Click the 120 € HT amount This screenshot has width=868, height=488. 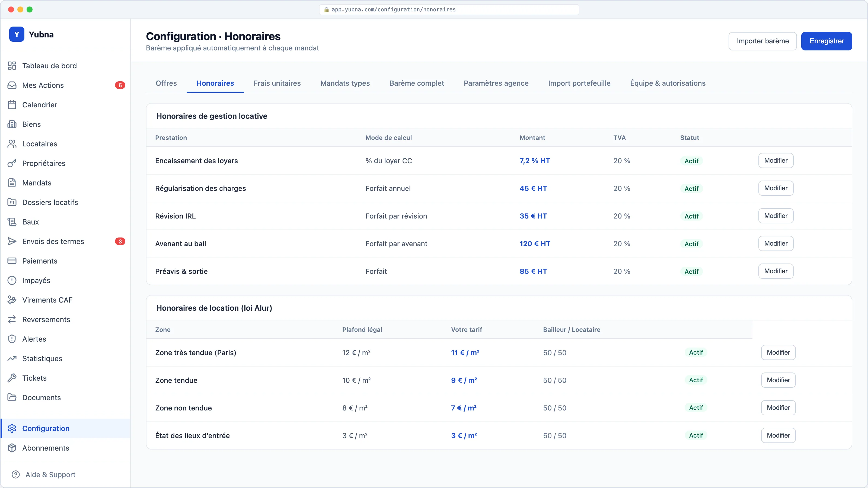[535, 243]
